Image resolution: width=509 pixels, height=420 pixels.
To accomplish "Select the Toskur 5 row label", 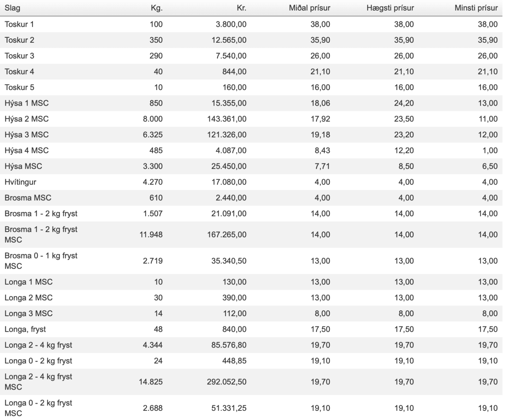I will pos(19,88).
